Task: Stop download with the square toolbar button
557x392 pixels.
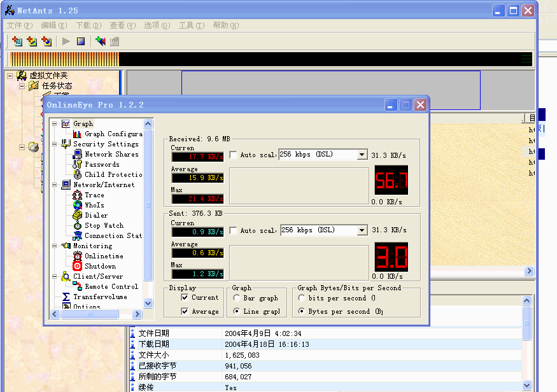Action: pos(81,41)
